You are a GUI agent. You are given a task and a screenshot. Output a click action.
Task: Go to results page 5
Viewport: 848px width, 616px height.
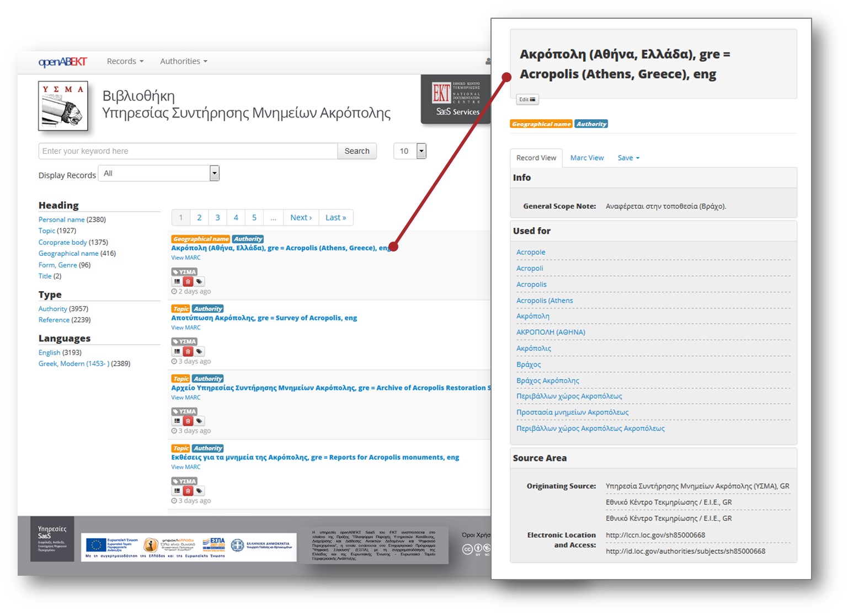pos(254,217)
